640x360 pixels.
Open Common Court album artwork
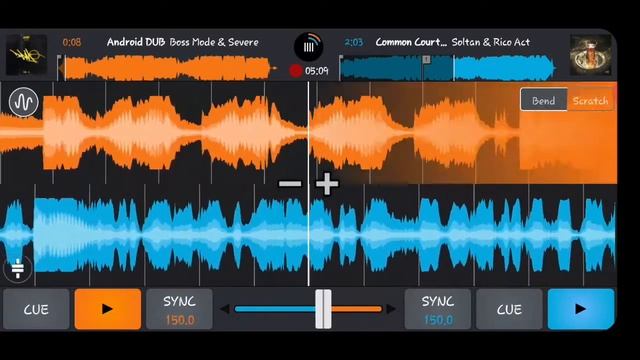click(x=591, y=55)
